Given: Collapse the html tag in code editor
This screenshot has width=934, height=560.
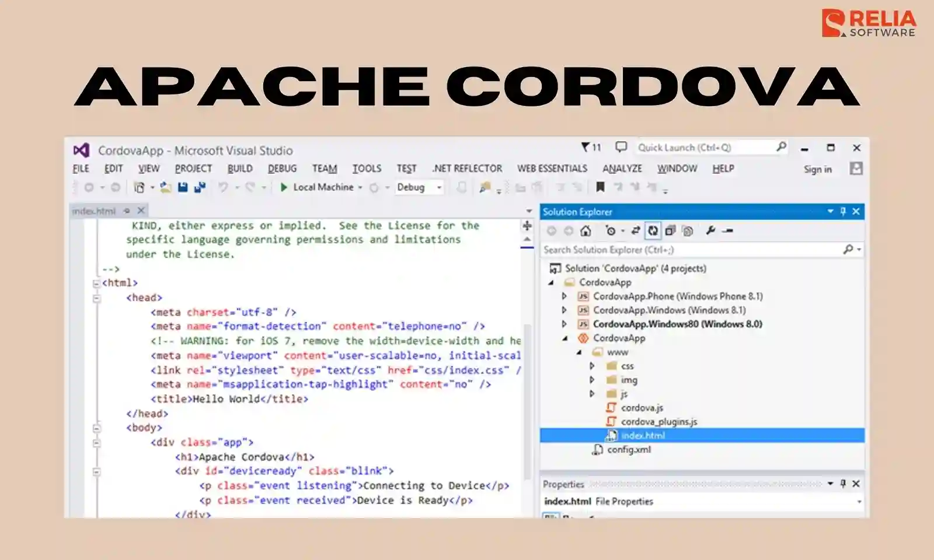Looking at the screenshot, I should coord(96,283).
